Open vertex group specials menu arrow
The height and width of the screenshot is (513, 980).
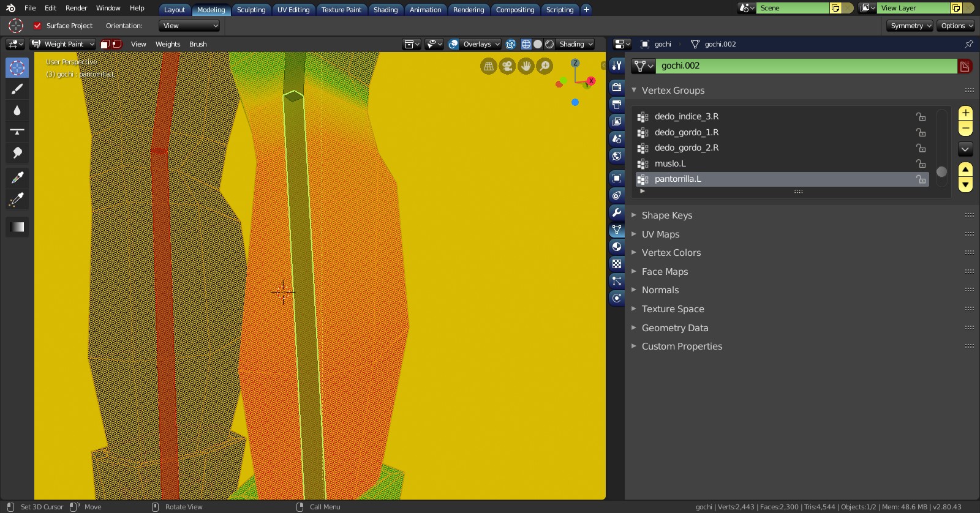pyautogui.click(x=965, y=149)
